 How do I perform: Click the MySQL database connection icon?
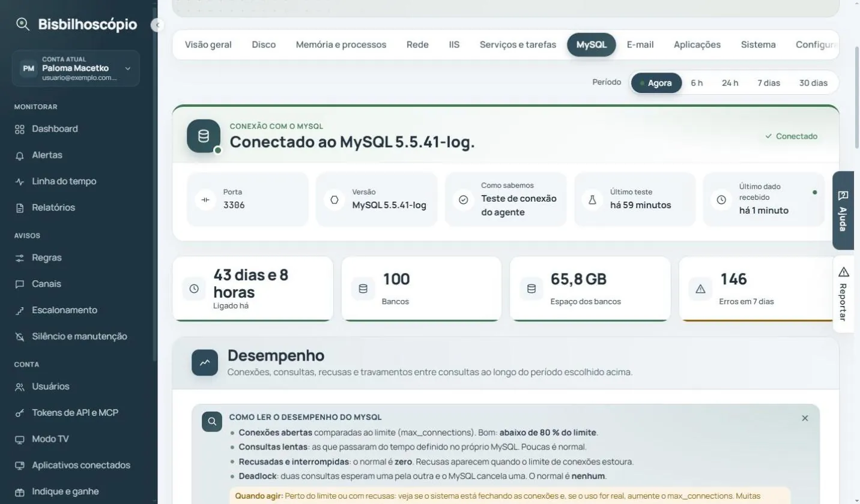tap(204, 136)
